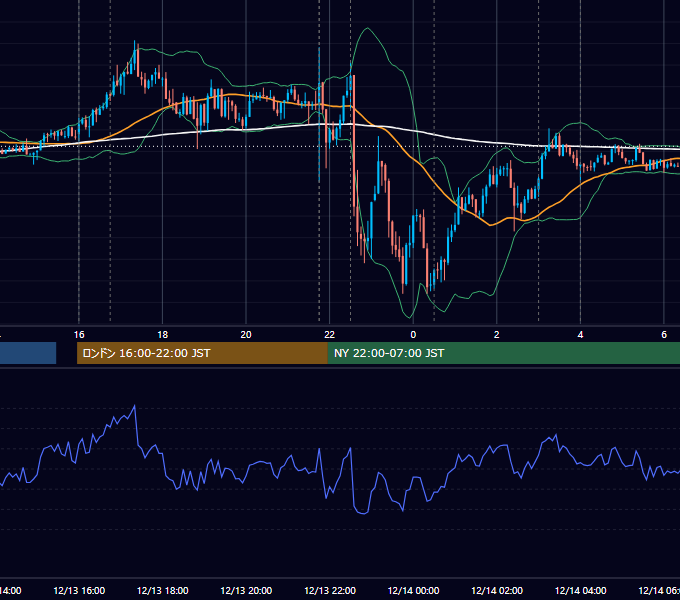Click the 12/14 02:00 date label
The image size is (680, 600).
click(x=497, y=590)
